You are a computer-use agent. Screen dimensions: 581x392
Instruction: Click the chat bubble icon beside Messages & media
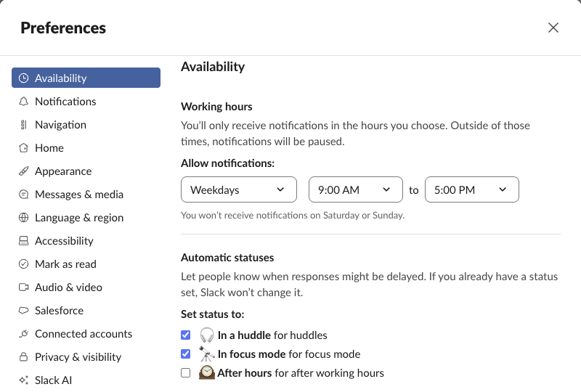24,194
